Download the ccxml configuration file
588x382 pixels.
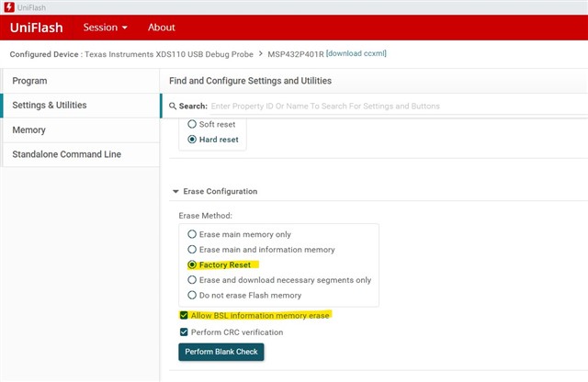(356, 53)
